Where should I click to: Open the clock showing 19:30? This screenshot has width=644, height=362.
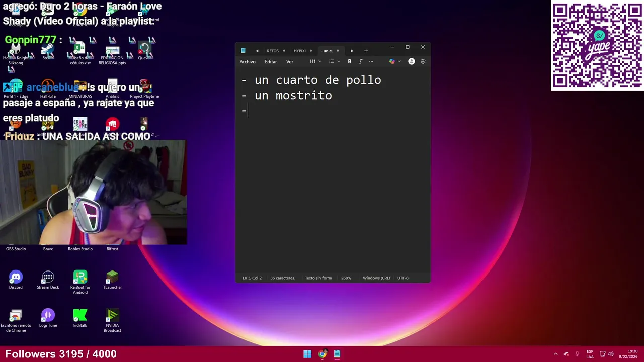click(x=628, y=354)
